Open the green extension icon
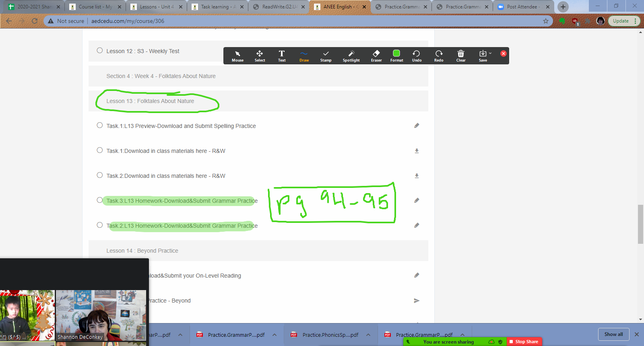This screenshot has height=346, width=644. point(562,21)
